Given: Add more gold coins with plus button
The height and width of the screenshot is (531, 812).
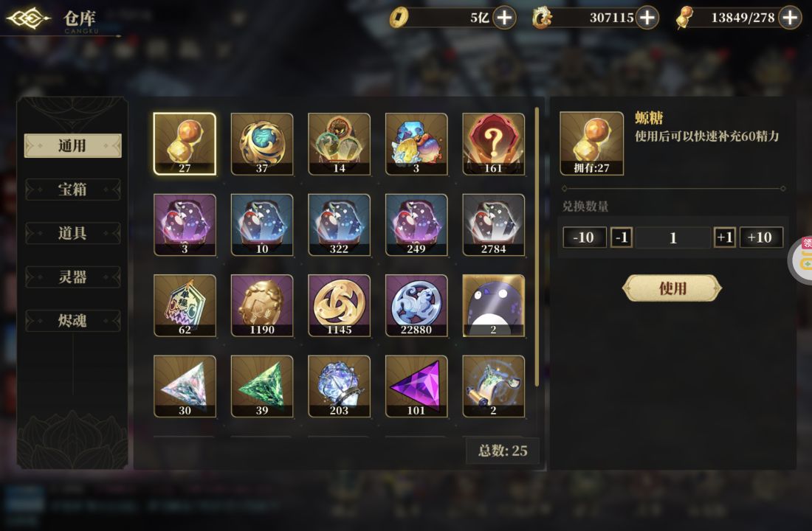Looking at the screenshot, I should pos(504,18).
